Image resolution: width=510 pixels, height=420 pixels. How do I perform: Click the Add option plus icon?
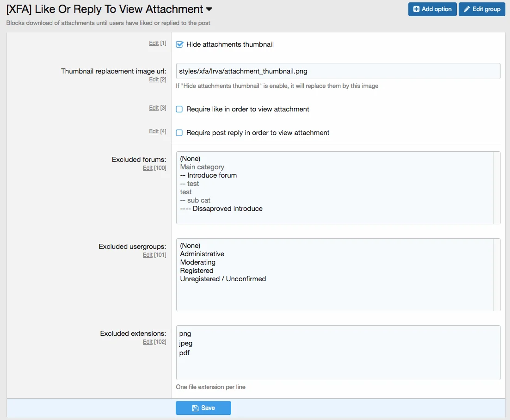coord(416,9)
